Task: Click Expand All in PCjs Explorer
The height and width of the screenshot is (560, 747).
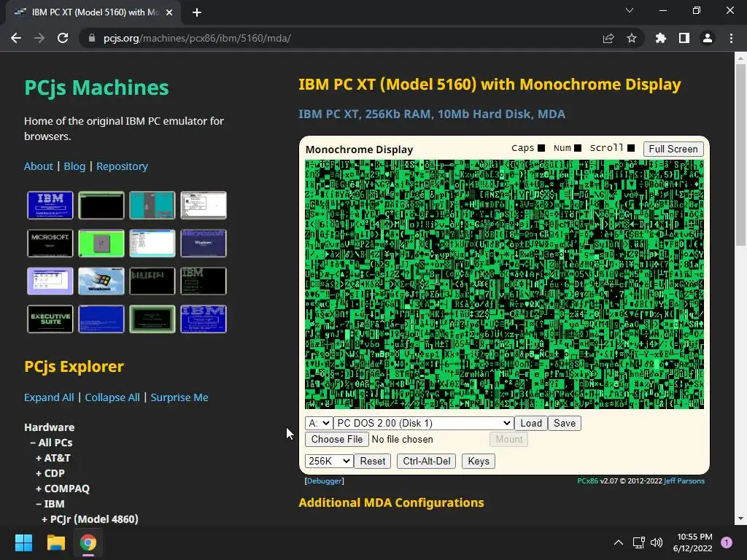Action: pos(49,397)
